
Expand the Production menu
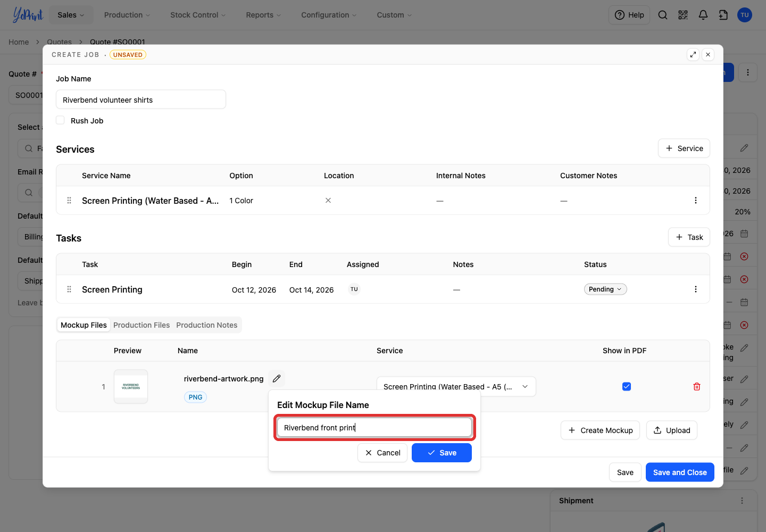(127, 15)
